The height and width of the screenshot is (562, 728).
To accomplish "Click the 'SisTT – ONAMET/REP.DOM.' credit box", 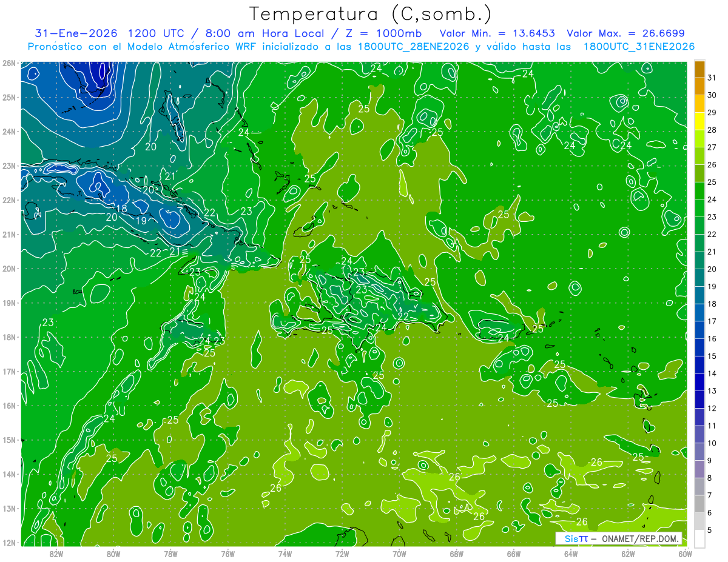I will [619, 538].
